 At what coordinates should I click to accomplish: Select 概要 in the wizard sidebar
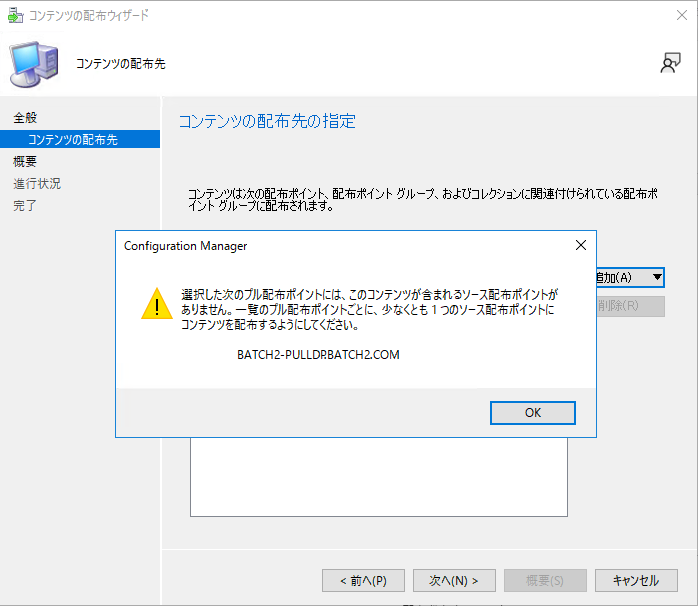(x=25, y=162)
